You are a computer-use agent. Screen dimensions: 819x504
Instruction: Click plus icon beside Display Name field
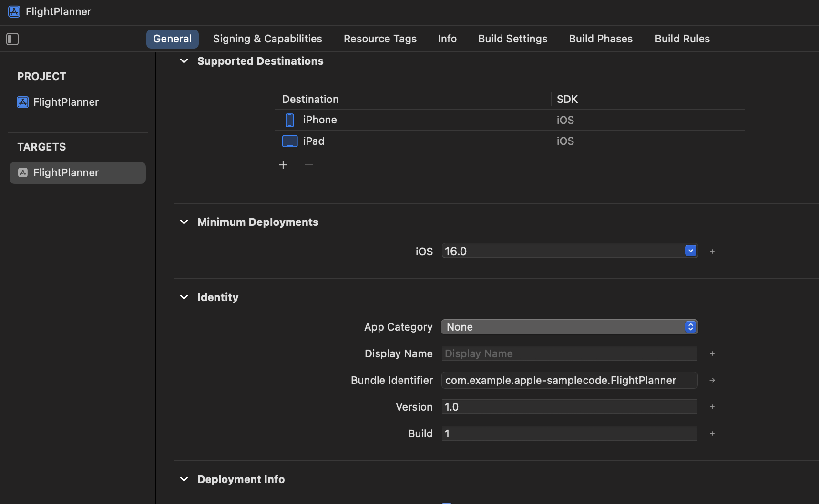[712, 353]
